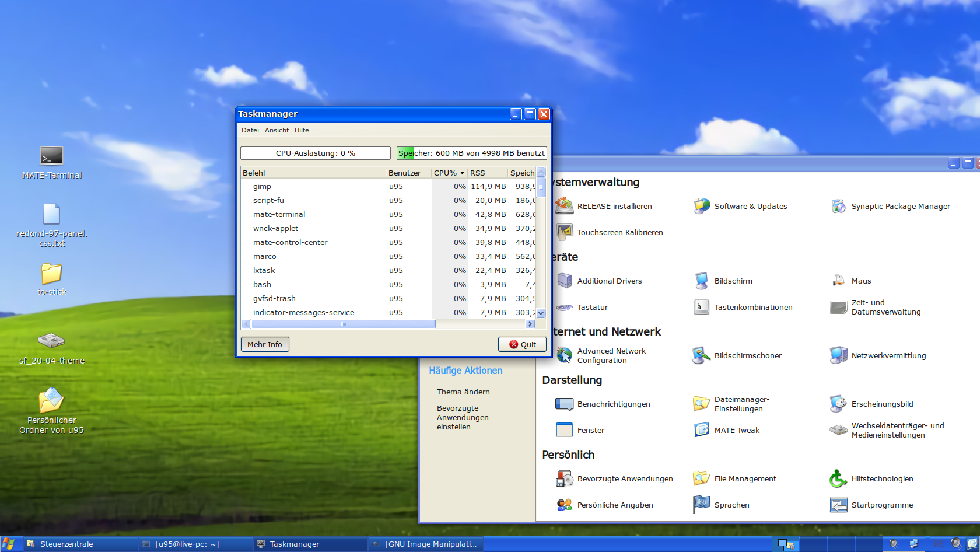
Task: Switch to GNU Image Manipulation taskbar entry
Action: click(426, 544)
